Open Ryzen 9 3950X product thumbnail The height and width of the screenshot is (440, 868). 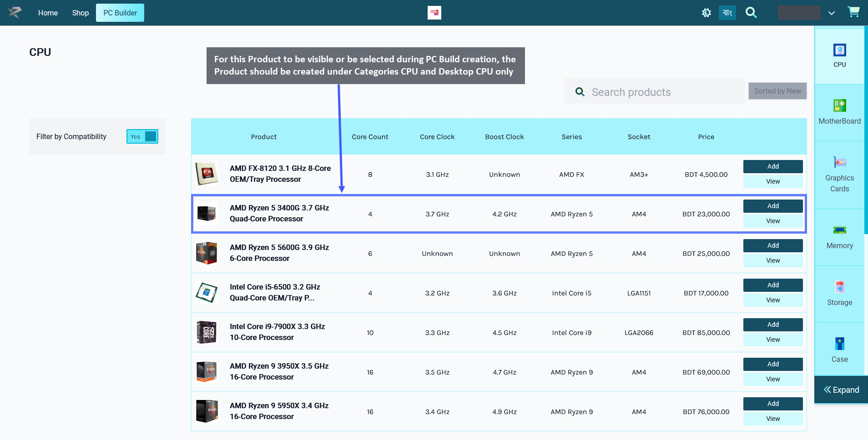tap(207, 371)
